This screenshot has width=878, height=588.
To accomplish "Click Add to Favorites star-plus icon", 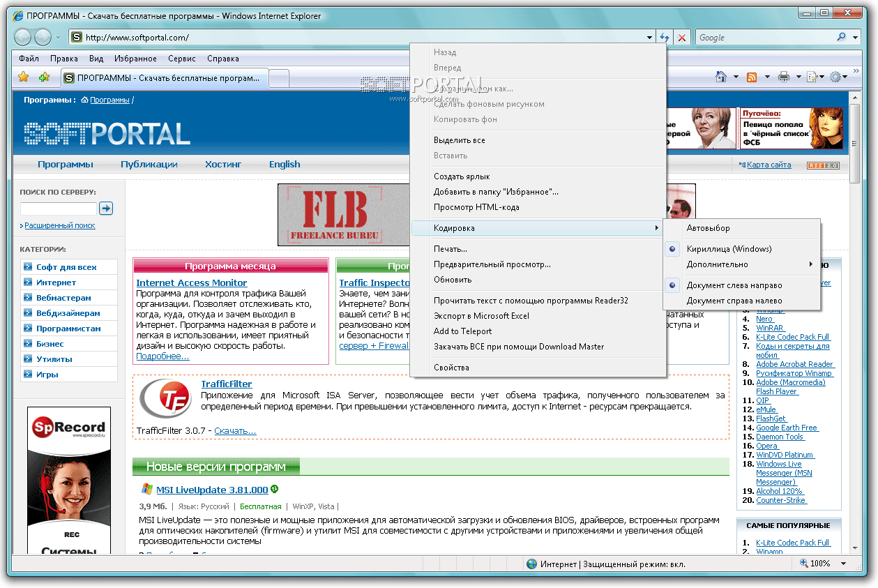I will click(x=45, y=77).
